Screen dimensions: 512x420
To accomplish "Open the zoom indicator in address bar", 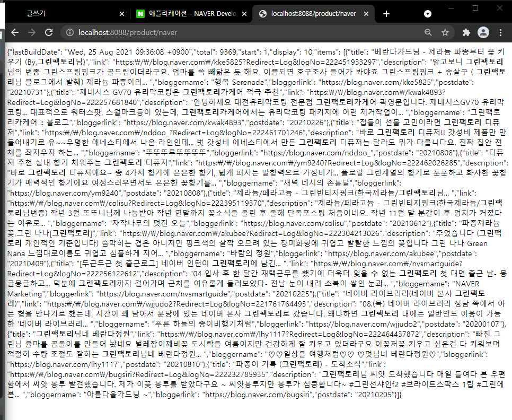I will tap(428, 32).
